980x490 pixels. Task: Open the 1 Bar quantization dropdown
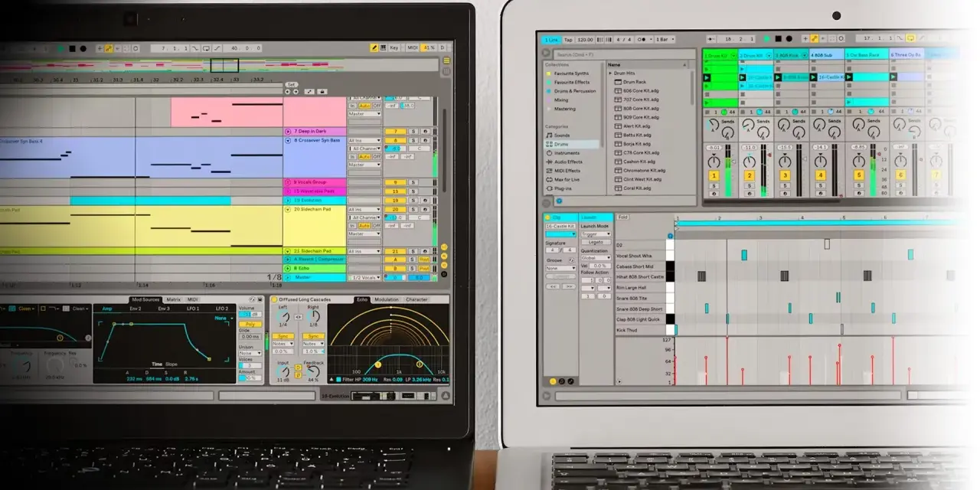(x=665, y=39)
